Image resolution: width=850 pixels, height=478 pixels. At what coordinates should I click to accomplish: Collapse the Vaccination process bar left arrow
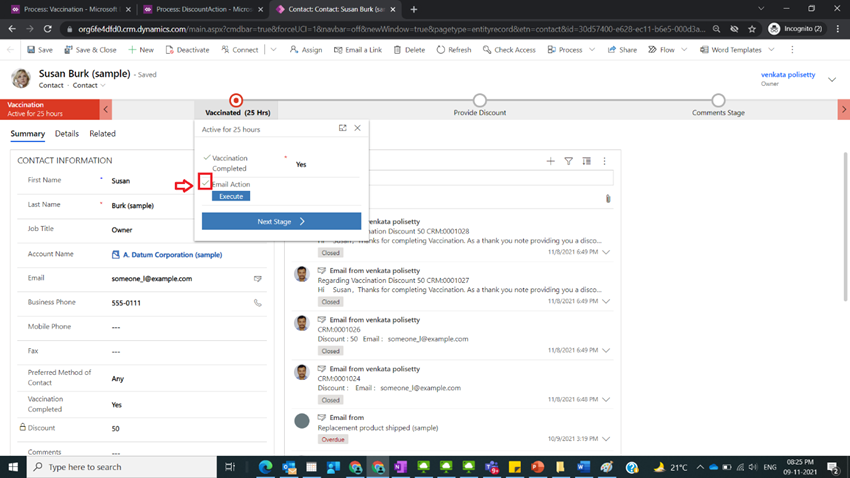[x=106, y=109]
